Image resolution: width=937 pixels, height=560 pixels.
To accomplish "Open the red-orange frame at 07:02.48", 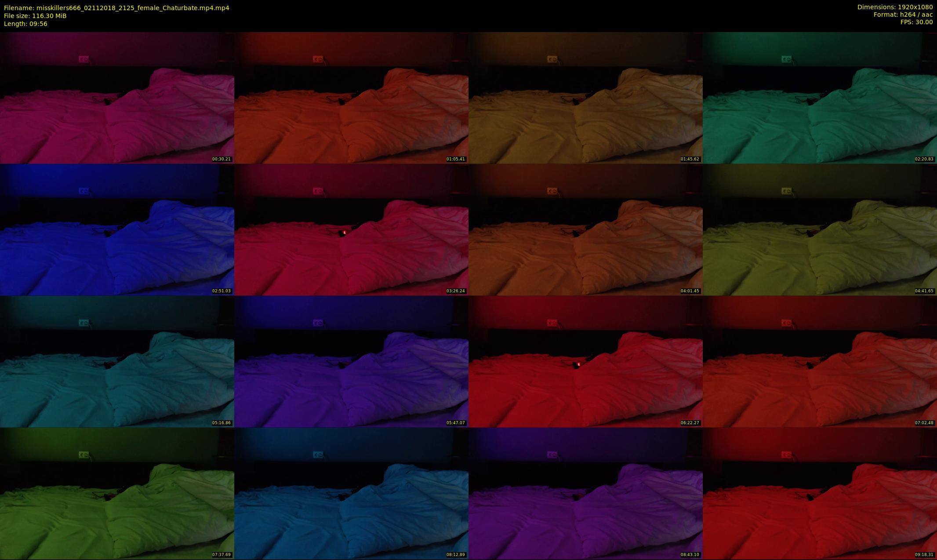I will click(x=820, y=361).
